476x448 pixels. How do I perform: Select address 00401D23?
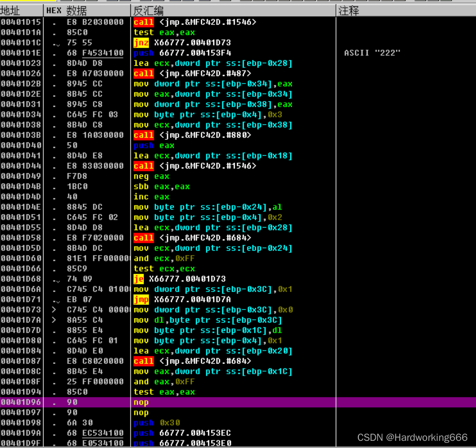(21, 63)
